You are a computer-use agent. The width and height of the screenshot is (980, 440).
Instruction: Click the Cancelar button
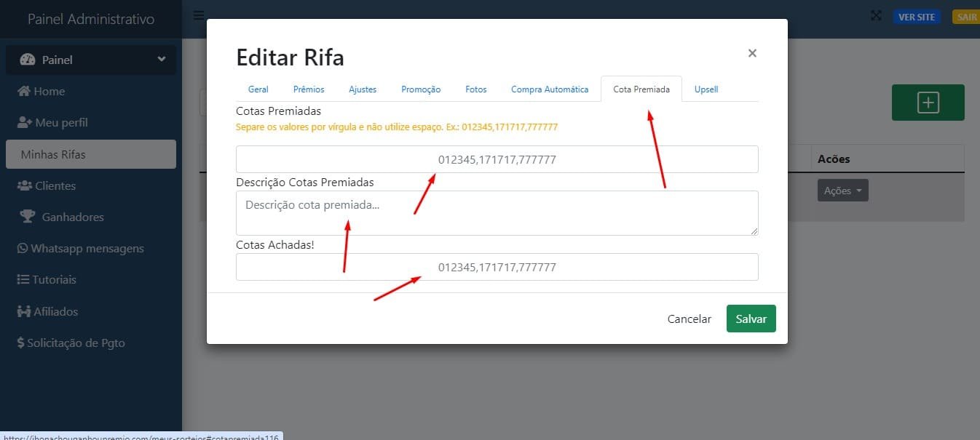coord(689,319)
